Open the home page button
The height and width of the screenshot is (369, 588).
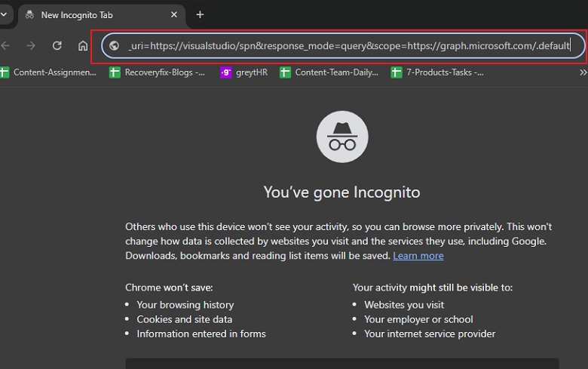point(83,46)
